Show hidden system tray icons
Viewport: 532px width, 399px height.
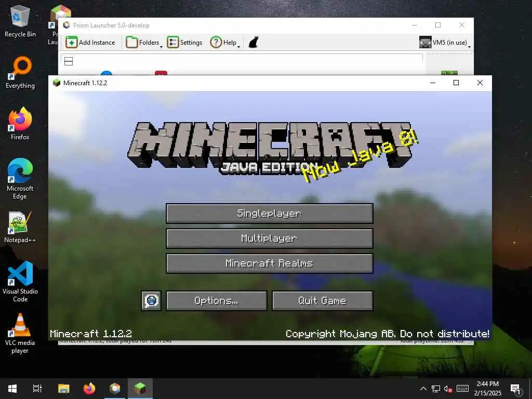coord(423,389)
